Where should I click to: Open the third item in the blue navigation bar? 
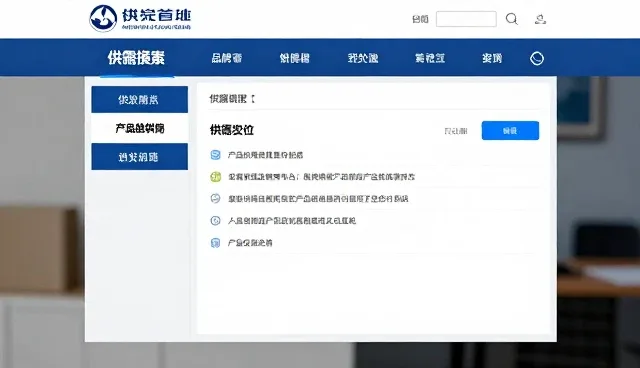coord(295,58)
